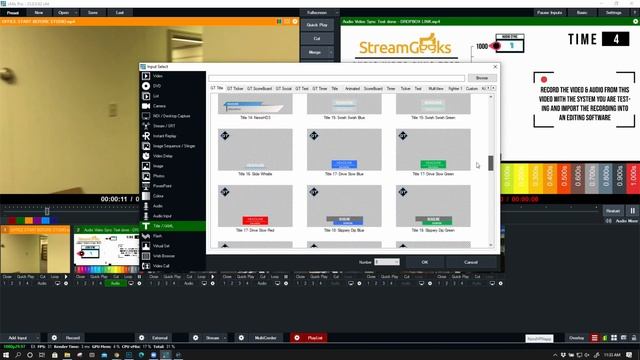
Task: Click the MultiCorder button
Action: tap(265, 338)
